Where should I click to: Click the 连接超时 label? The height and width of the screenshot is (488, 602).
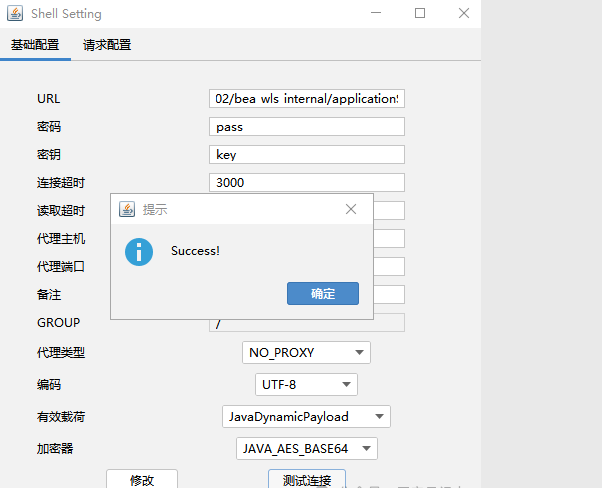tap(61, 183)
